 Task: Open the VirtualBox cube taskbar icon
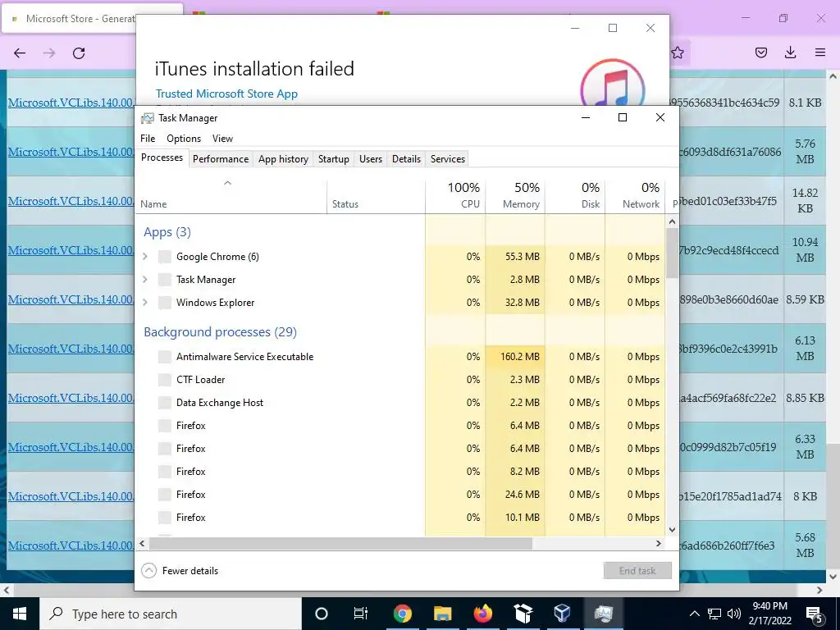coord(563,614)
